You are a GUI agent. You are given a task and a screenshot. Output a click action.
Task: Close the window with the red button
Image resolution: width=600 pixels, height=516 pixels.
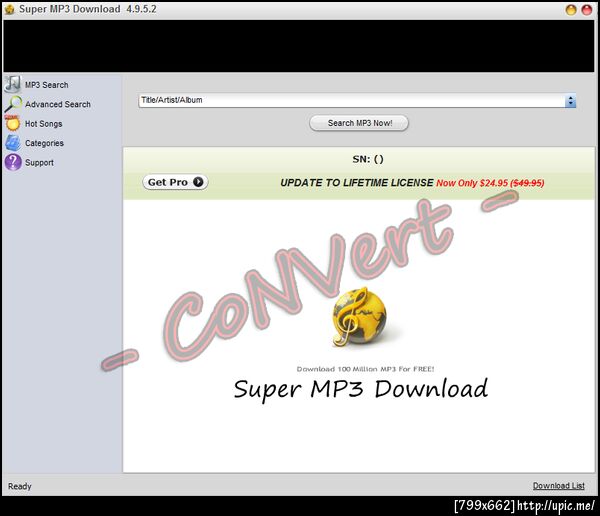pyautogui.click(x=587, y=10)
